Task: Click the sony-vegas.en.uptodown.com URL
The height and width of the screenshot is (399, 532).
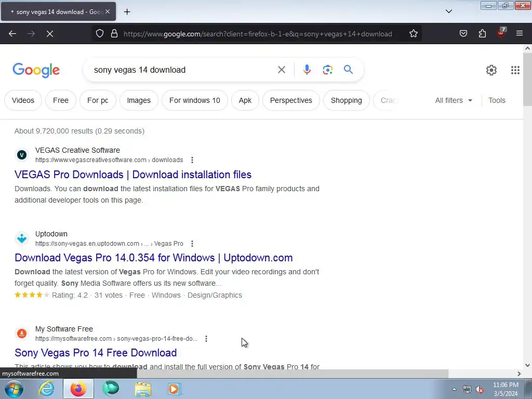Action: tap(109, 244)
